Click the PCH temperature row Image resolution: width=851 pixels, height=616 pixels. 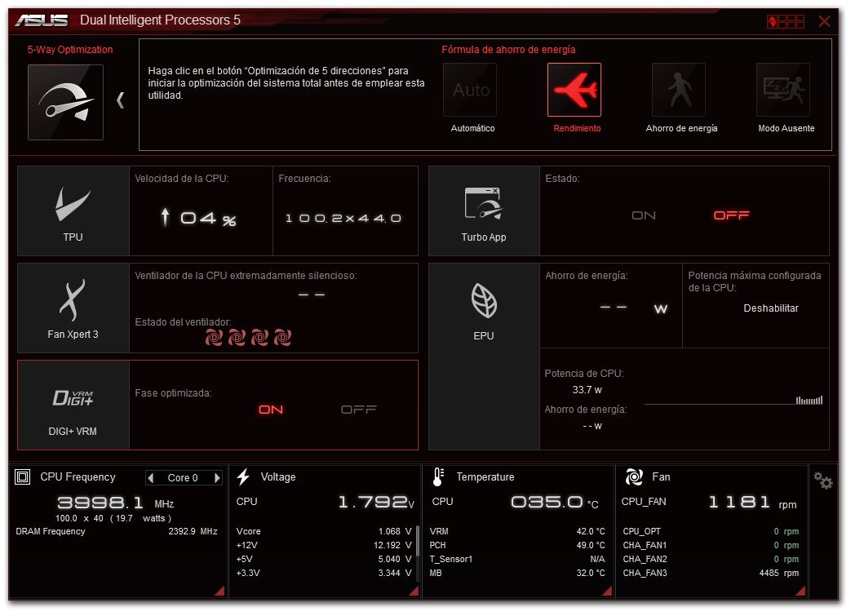(517, 545)
